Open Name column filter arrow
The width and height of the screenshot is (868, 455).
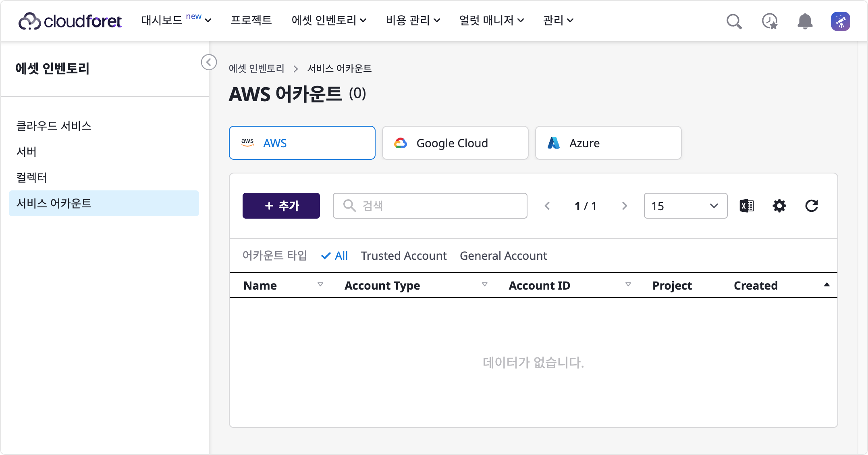[320, 284]
